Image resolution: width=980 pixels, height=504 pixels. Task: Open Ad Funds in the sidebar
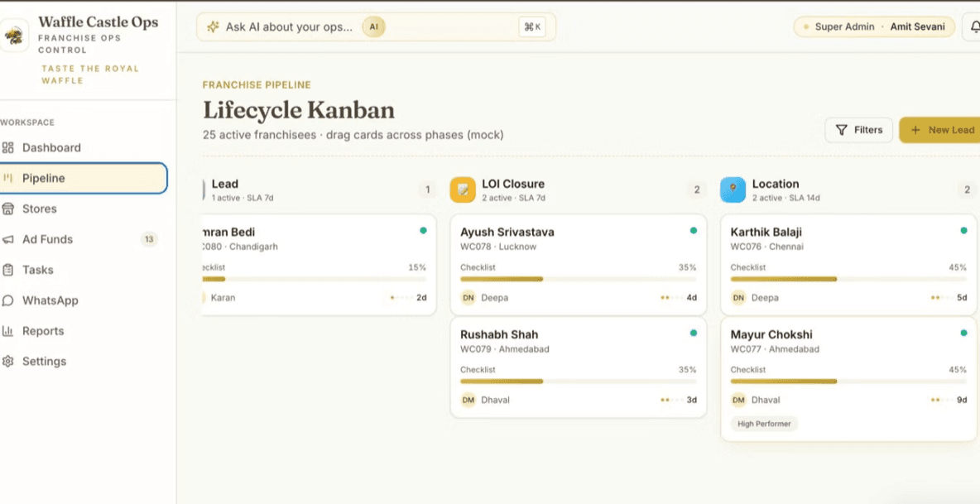(x=84, y=239)
